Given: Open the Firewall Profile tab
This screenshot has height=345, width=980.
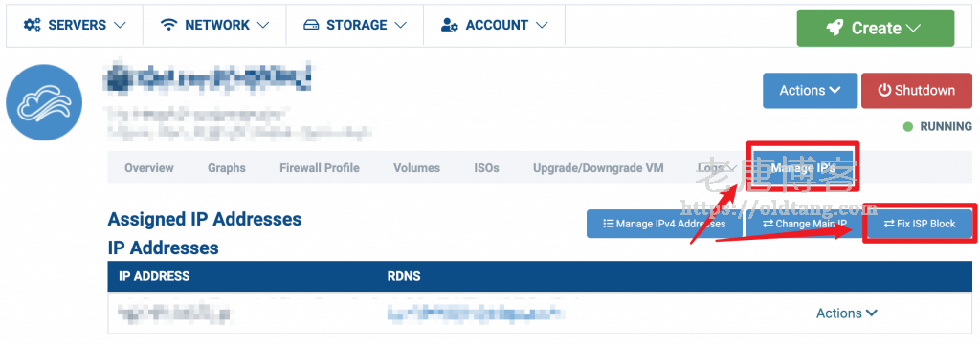Looking at the screenshot, I should 320,168.
